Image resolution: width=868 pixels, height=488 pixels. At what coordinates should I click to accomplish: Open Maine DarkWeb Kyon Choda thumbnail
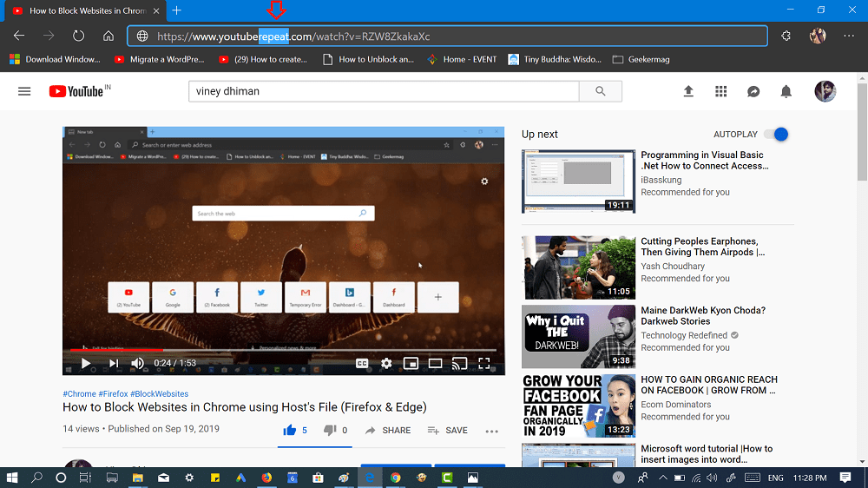tap(578, 336)
